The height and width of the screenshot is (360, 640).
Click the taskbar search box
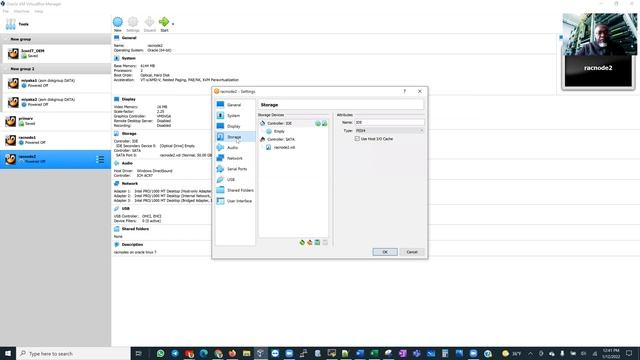pos(73,353)
